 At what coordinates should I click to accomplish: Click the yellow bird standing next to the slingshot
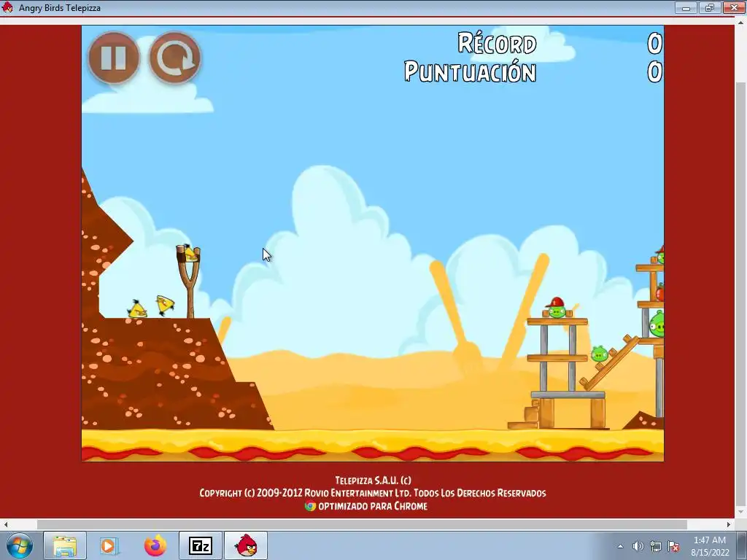pyautogui.click(x=166, y=304)
